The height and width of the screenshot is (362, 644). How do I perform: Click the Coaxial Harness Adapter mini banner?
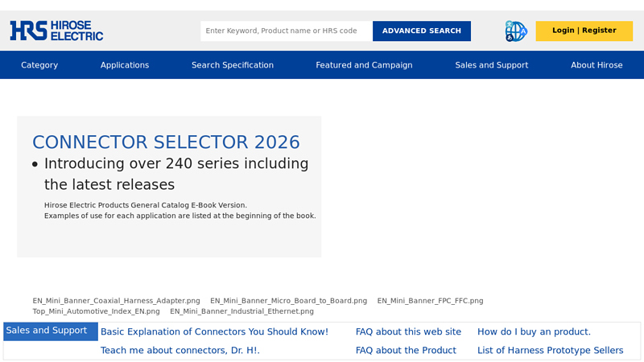tap(117, 301)
